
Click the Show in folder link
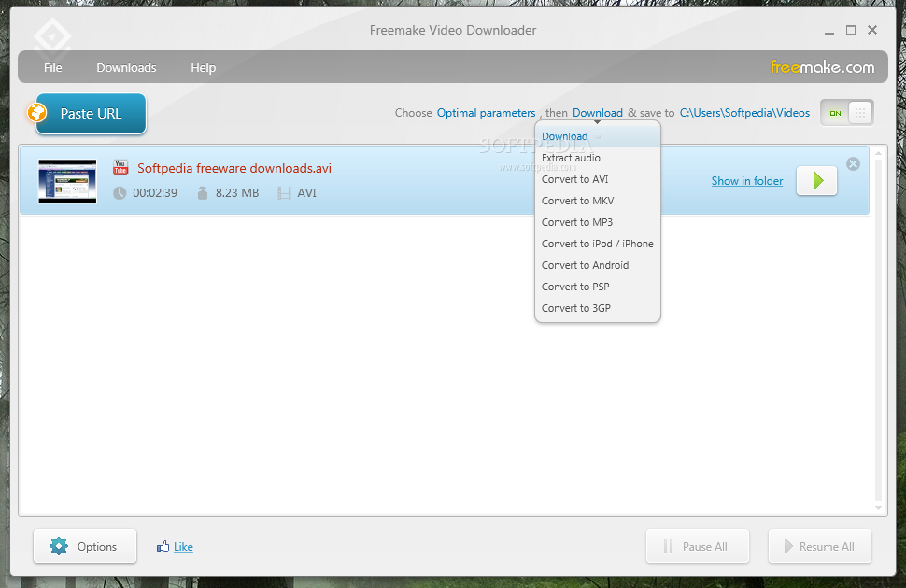[747, 181]
